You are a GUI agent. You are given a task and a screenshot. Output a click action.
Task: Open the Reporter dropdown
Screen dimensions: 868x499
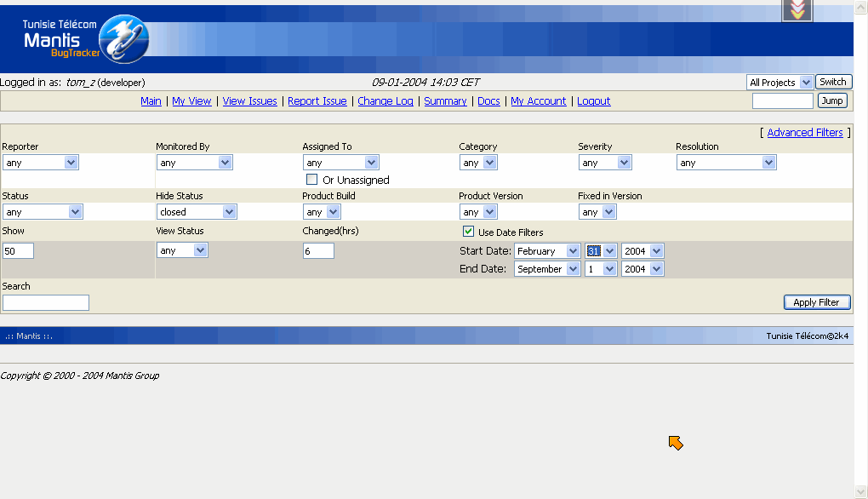click(41, 163)
